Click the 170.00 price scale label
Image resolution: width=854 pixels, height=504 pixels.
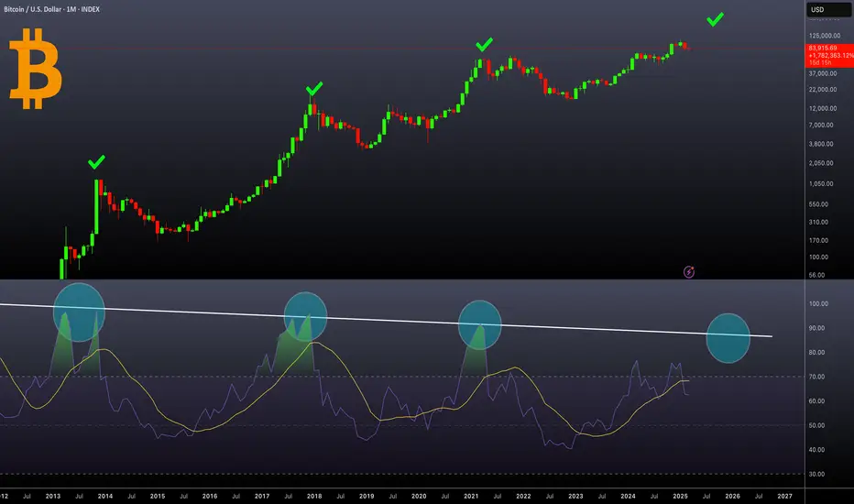point(818,240)
